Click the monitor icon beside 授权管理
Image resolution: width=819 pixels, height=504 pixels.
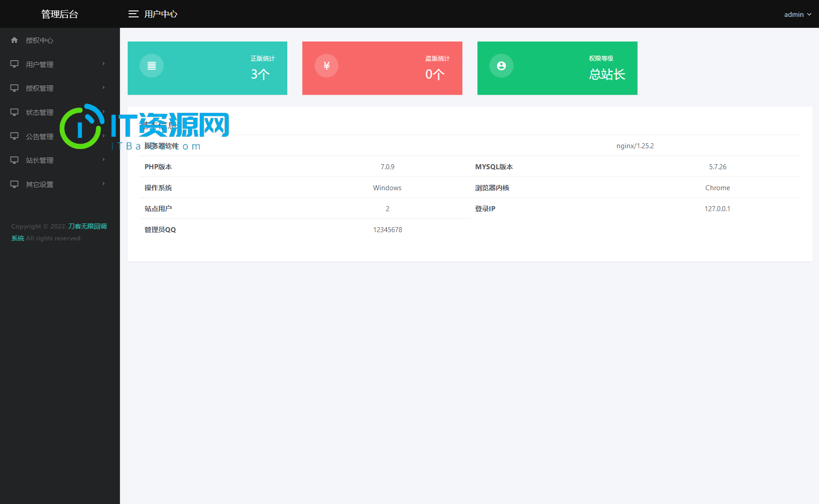click(15, 88)
